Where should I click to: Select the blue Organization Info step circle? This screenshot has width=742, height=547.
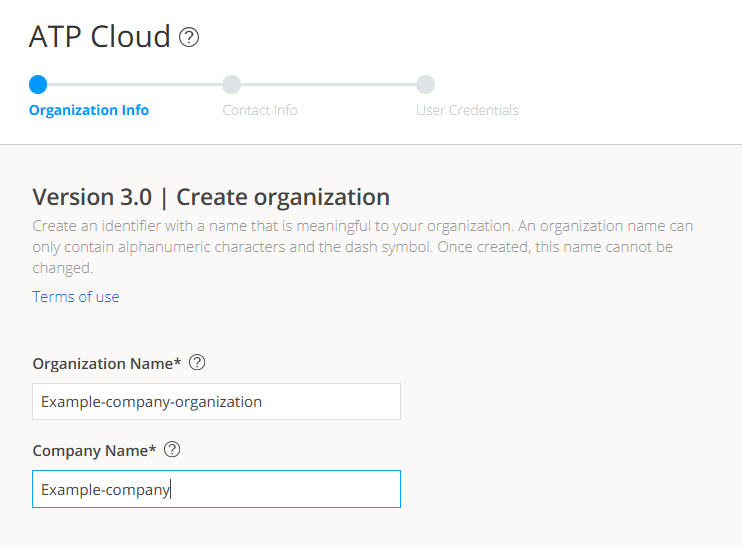pyautogui.click(x=38, y=85)
